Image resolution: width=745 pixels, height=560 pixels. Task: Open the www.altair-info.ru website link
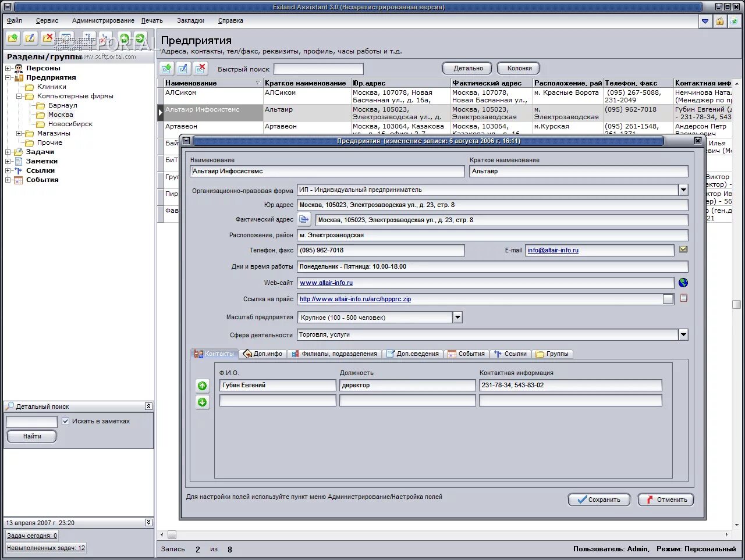326,283
